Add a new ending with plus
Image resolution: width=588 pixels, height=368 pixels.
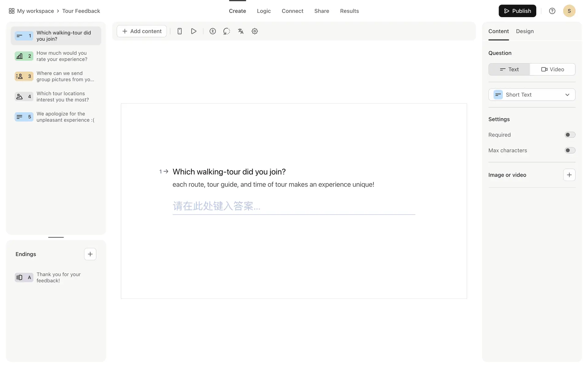90,254
